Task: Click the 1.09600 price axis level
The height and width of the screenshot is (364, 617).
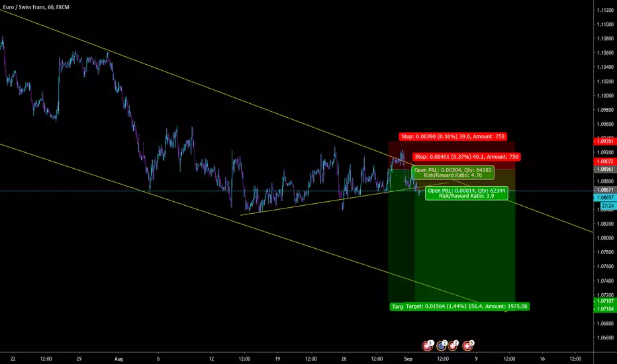Action: (605, 124)
